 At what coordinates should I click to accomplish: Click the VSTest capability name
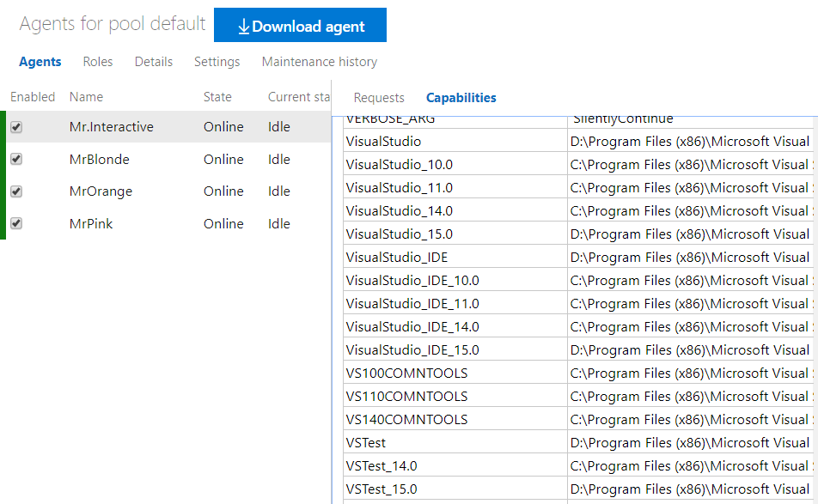click(x=366, y=443)
